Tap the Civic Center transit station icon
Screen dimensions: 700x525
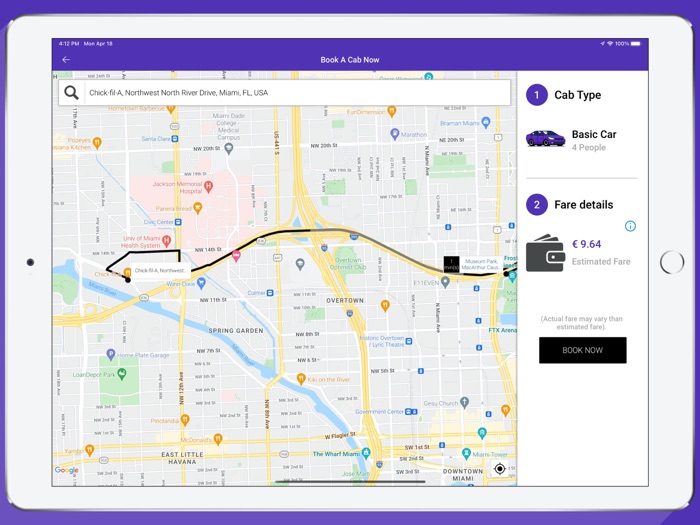click(178, 222)
